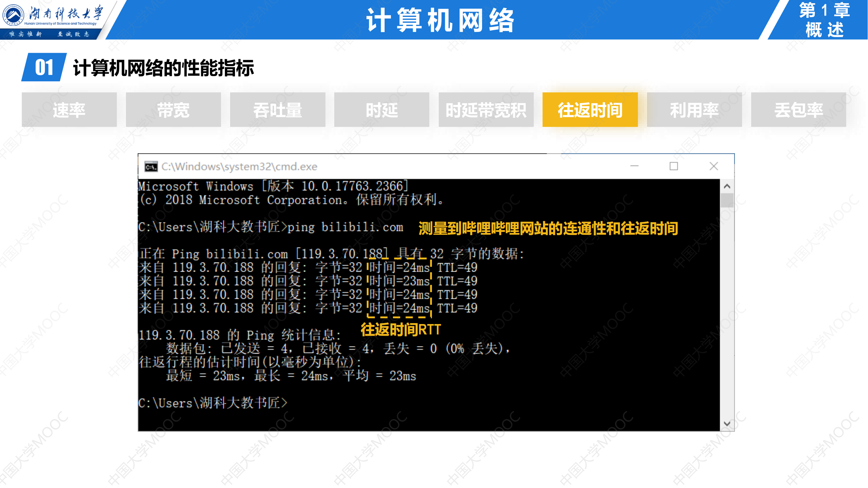This screenshot has height=488, width=868.
Task: Click the cmd.exe title bar icon
Action: pyautogui.click(x=151, y=166)
